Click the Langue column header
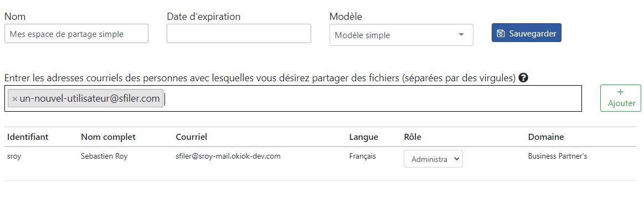Image resolution: width=644 pixels, height=199 pixels. point(363,137)
